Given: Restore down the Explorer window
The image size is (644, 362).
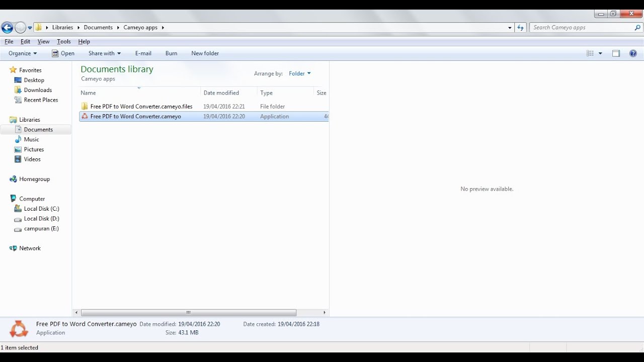Looking at the screenshot, I should [x=613, y=14].
